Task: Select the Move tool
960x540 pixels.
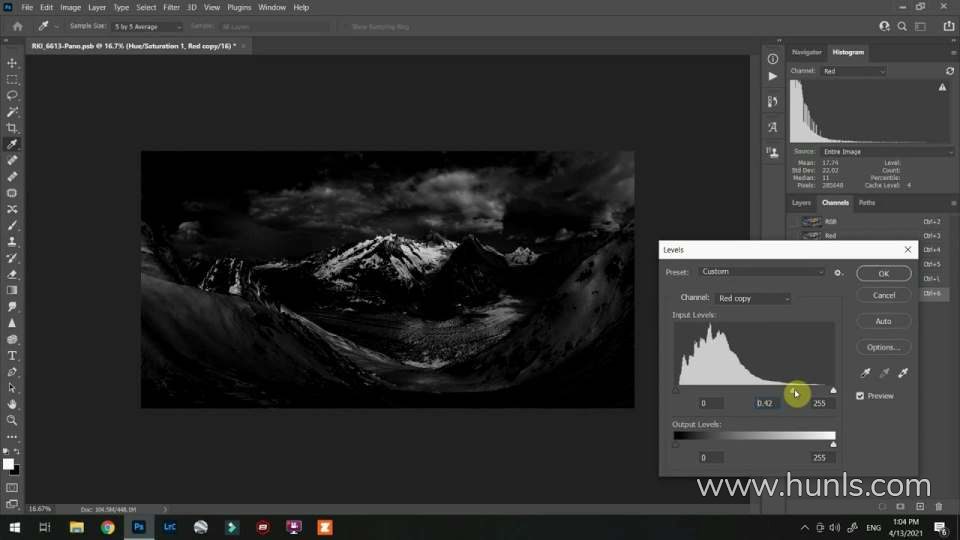Action: pyautogui.click(x=12, y=63)
